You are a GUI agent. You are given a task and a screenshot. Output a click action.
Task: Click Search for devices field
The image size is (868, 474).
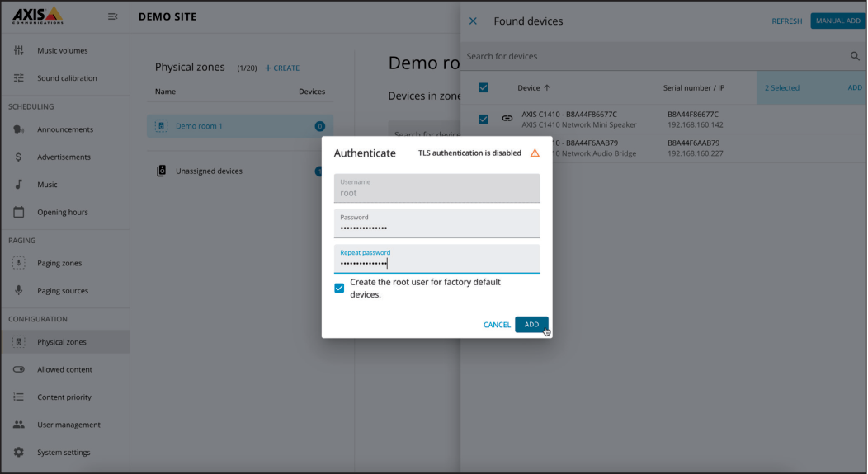[656, 56]
